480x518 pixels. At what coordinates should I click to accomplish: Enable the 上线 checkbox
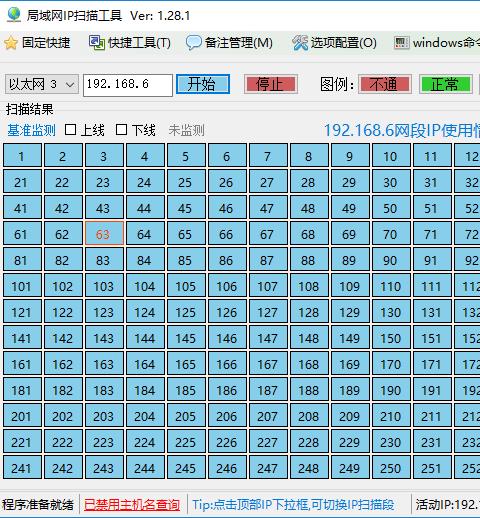70,130
